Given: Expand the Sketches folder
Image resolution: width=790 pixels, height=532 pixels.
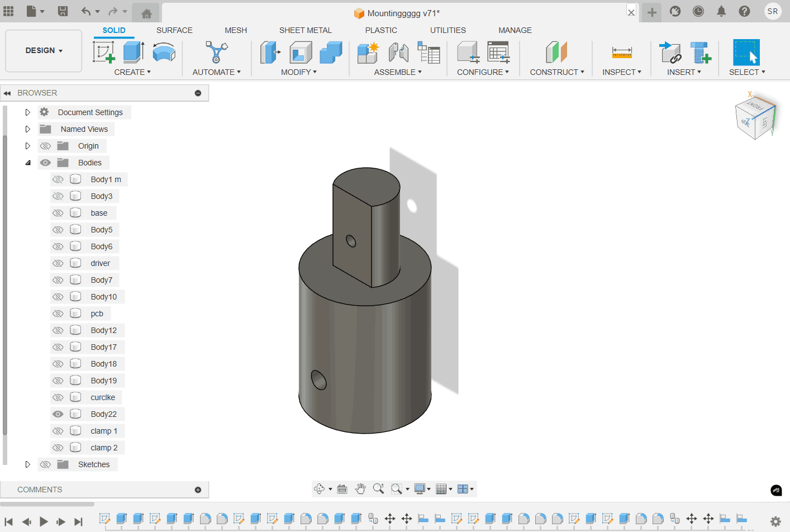Looking at the screenshot, I should tap(27, 464).
